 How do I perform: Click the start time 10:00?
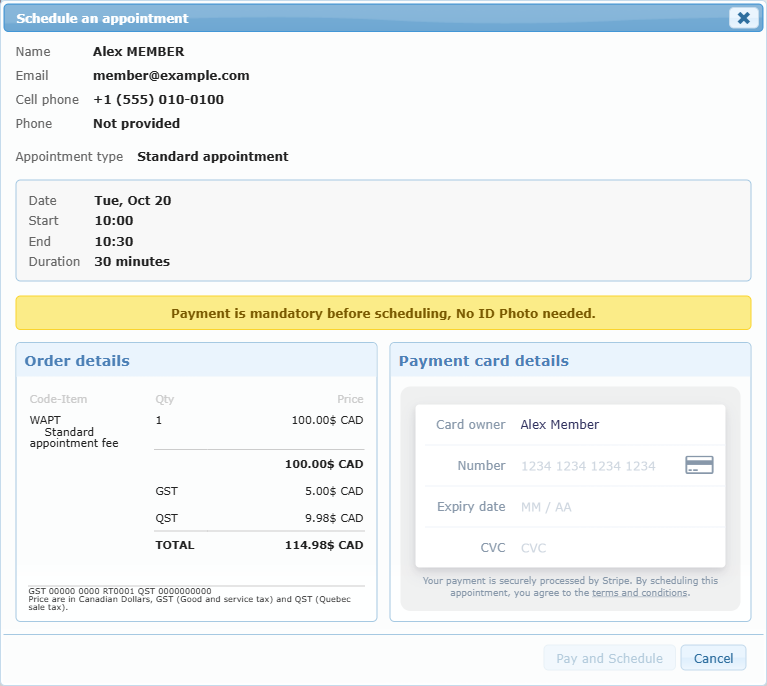pyautogui.click(x=113, y=221)
